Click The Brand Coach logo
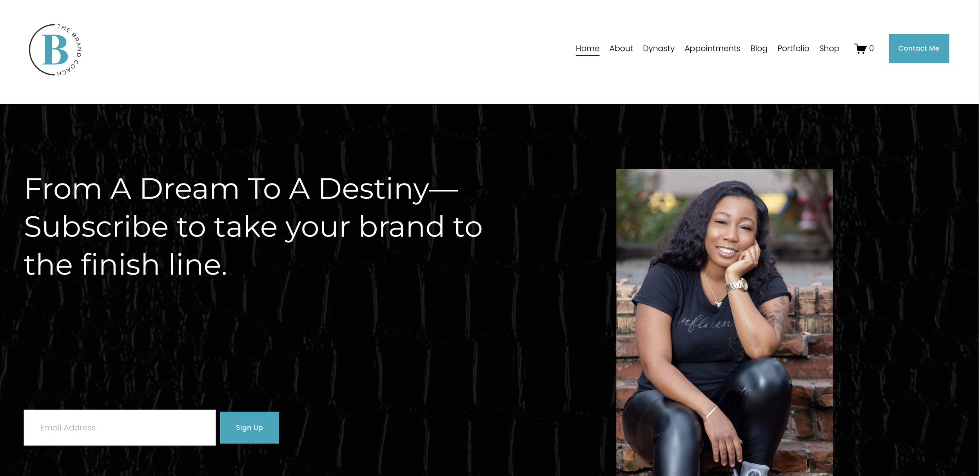The width and height of the screenshot is (980, 476). 55,50
